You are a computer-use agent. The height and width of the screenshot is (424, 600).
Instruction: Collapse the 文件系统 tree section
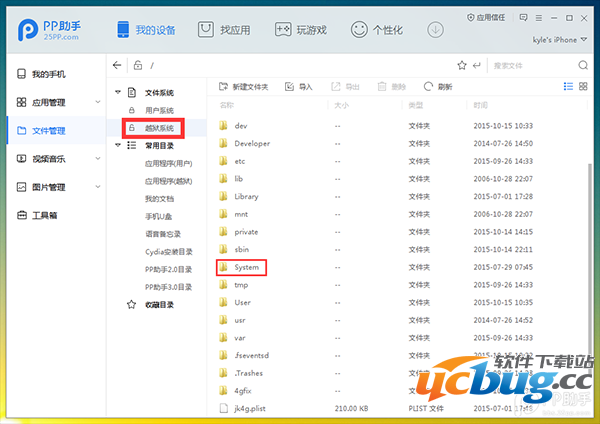pyautogui.click(x=116, y=92)
